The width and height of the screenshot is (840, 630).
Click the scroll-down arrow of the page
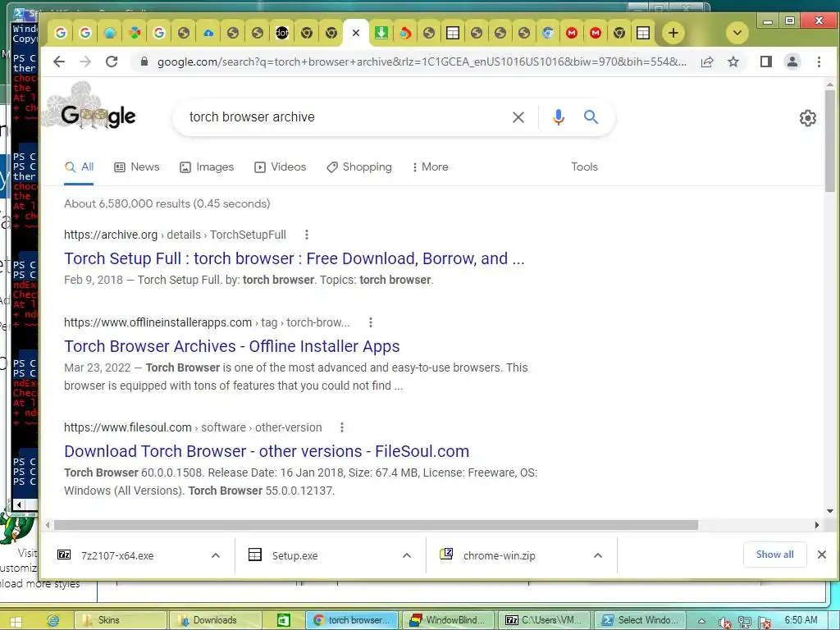pos(830,512)
